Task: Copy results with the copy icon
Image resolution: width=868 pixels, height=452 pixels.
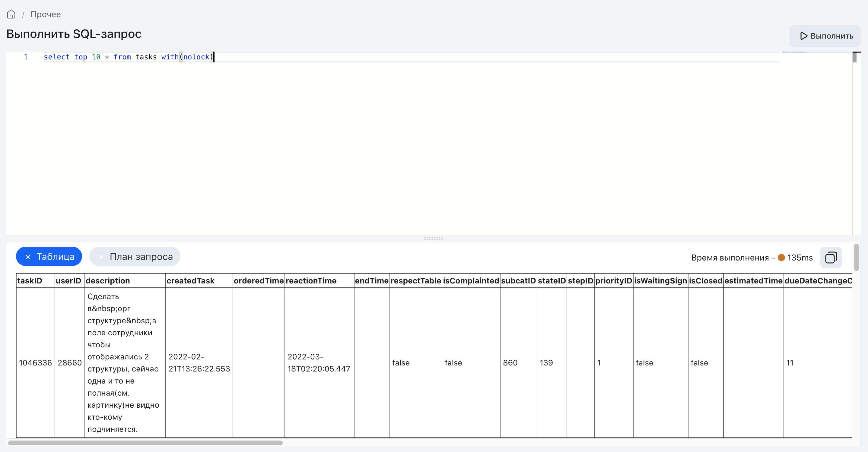Action: 831,258
